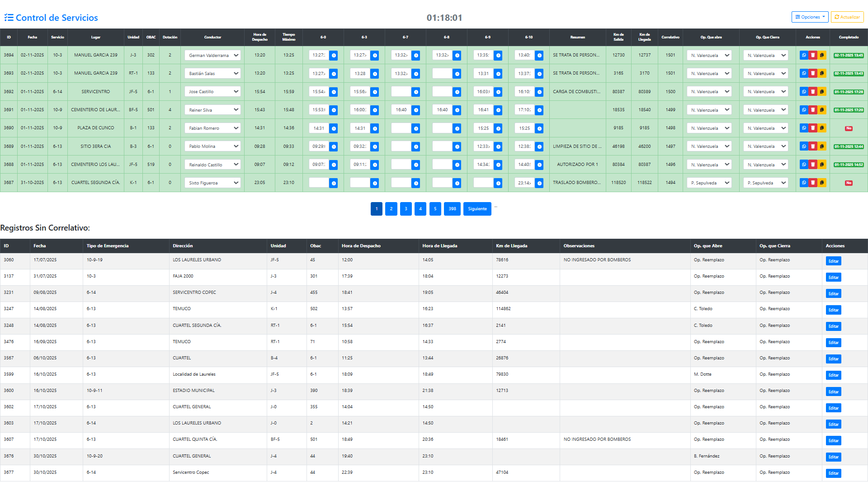The width and height of the screenshot is (868, 486).
Task: Open the Opciones dropdown menu
Action: point(810,17)
